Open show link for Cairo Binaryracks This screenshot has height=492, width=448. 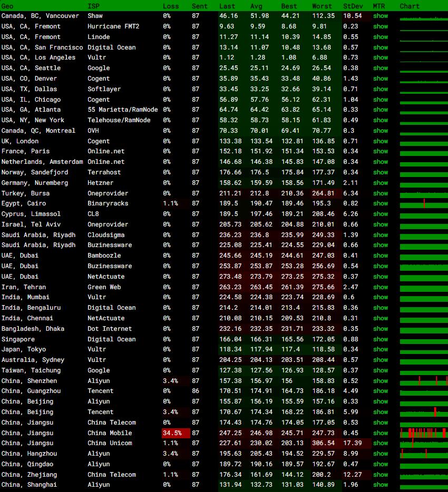click(381, 203)
